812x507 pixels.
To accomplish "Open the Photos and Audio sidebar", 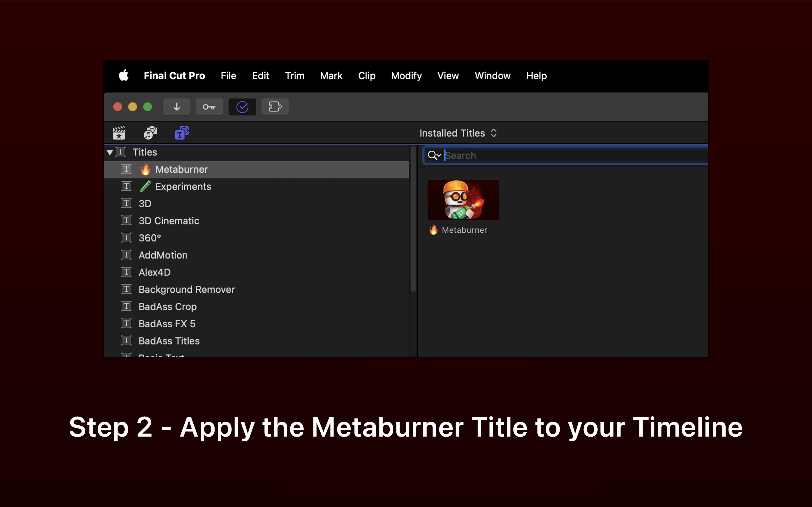I will [150, 133].
